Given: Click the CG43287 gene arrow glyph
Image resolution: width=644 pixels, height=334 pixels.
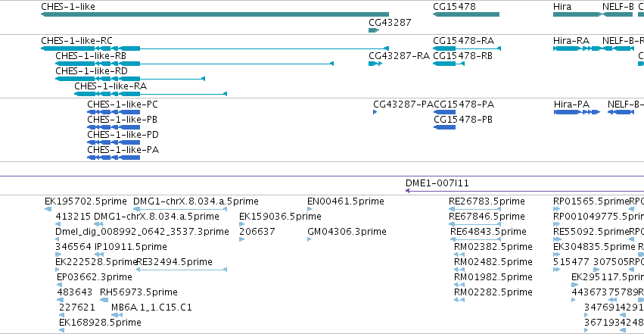Looking at the screenshot, I should 374,30.
